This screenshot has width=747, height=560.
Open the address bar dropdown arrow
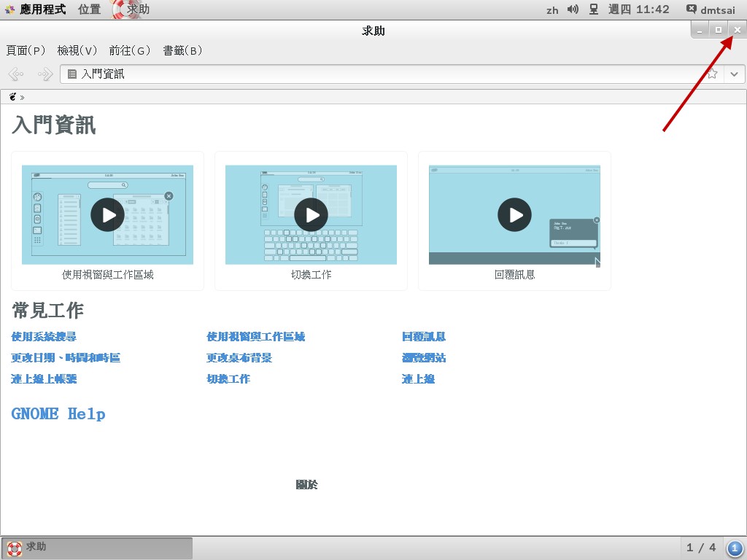pos(734,74)
